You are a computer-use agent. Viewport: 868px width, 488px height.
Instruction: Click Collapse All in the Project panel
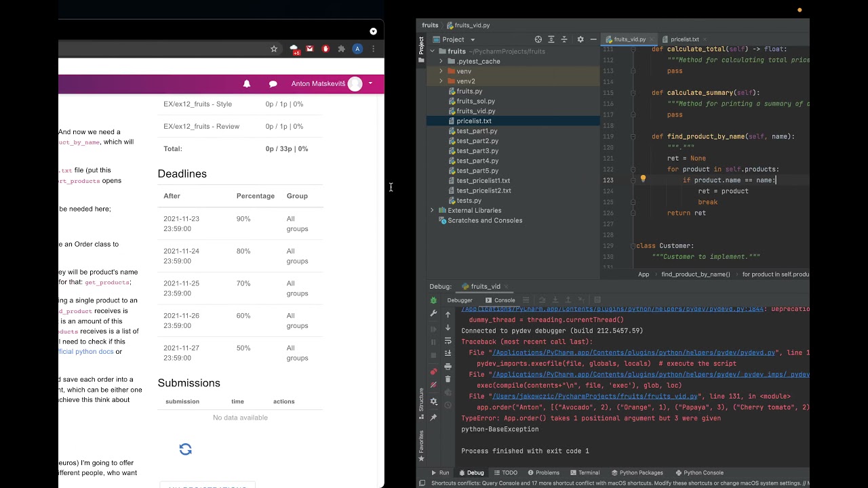tap(564, 39)
